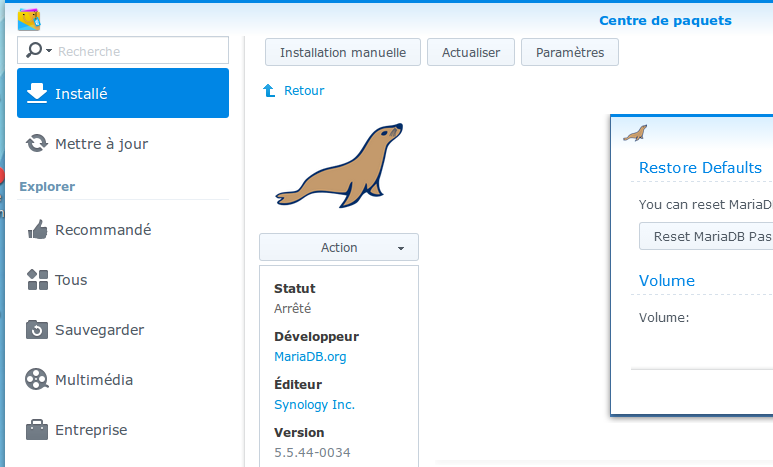Click the Actualiser button
Image resolution: width=773 pixels, height=467 pixels.
point(471,52)
